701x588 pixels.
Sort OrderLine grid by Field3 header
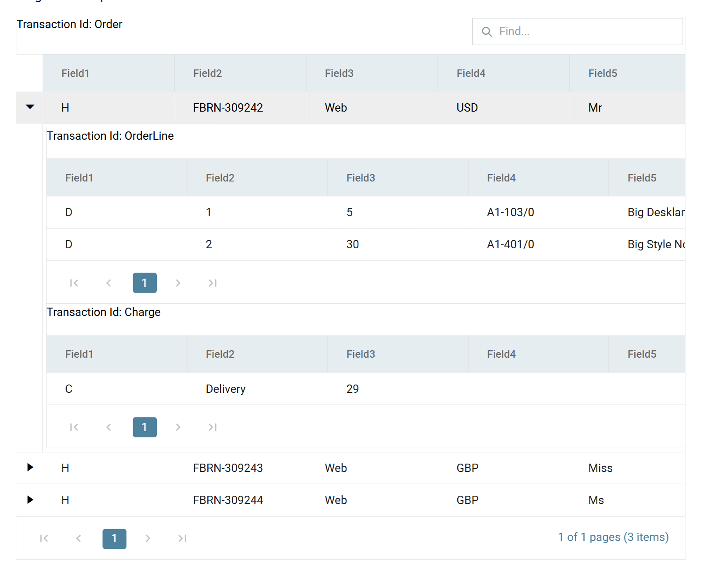pyautogui.click(x=398, y=178)
